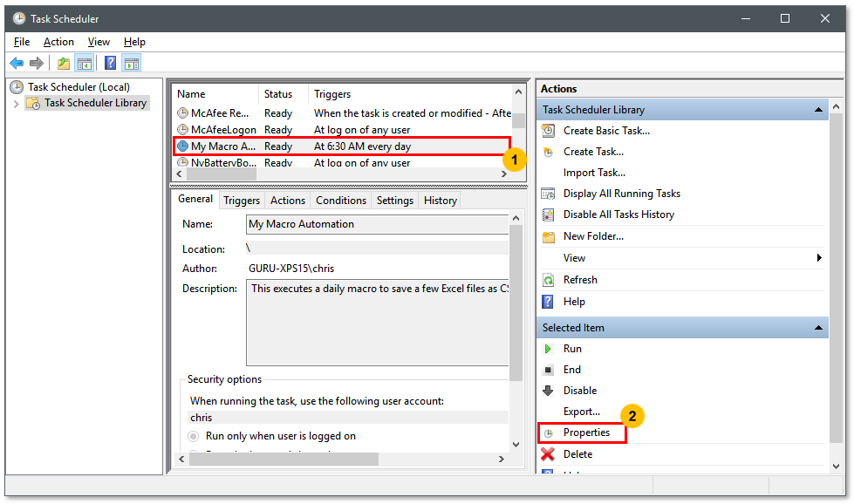Toggle the Actions pane toolbar icon
Viewport: 854px width, 504px height.
(x=132, y=62)
